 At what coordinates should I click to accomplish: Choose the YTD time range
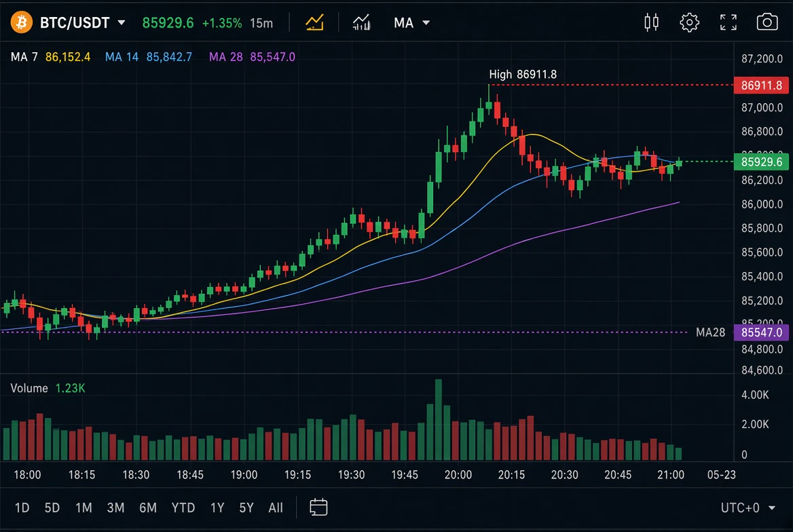pyautogui.click(x=183, y=507)
